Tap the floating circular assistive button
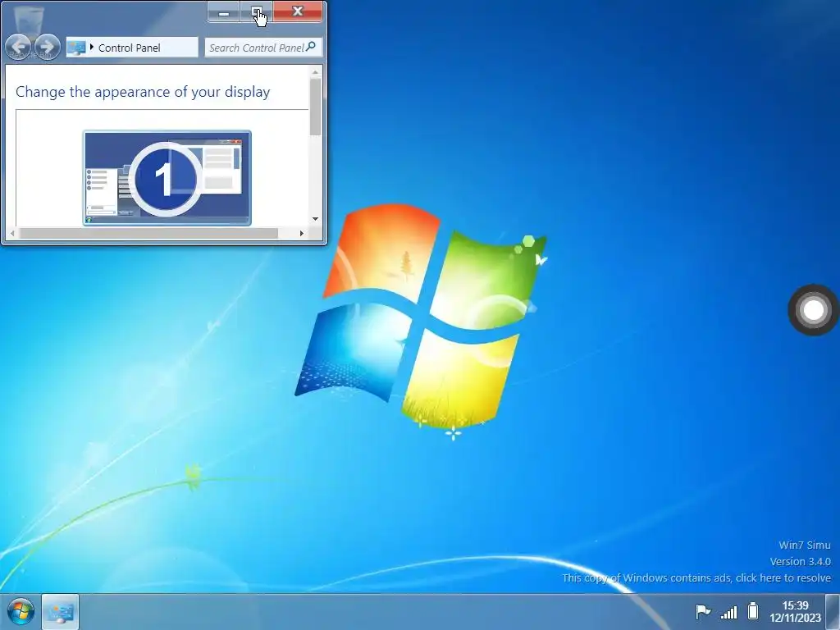This screenshot has height=630, width=840. [x=813, y=309]
